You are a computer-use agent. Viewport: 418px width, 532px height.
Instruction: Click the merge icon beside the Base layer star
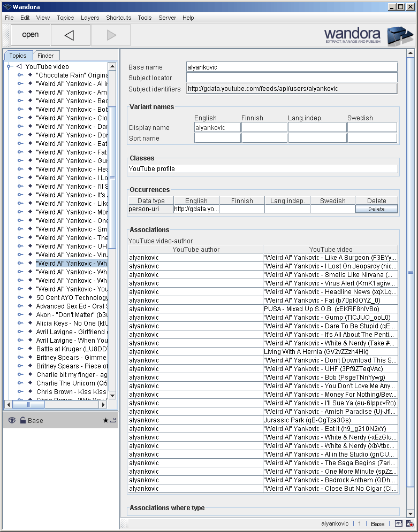113,421
